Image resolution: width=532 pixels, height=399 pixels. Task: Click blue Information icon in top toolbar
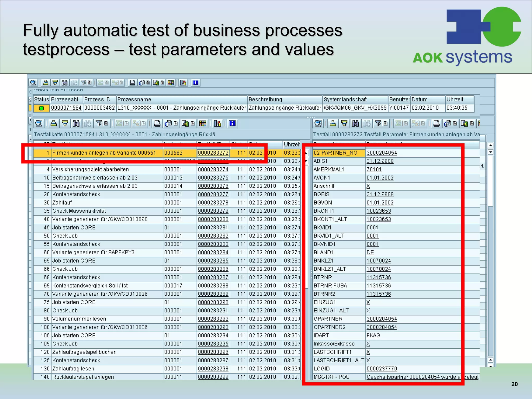[196, 83]
